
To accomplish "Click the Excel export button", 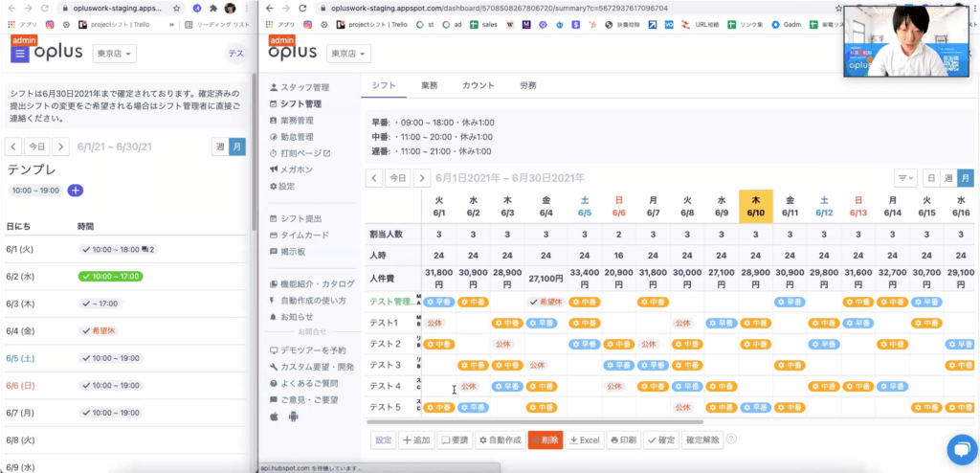I will 584,440.
